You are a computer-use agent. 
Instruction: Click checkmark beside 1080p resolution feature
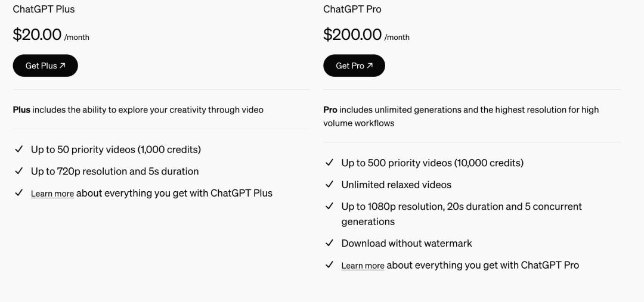329,207
